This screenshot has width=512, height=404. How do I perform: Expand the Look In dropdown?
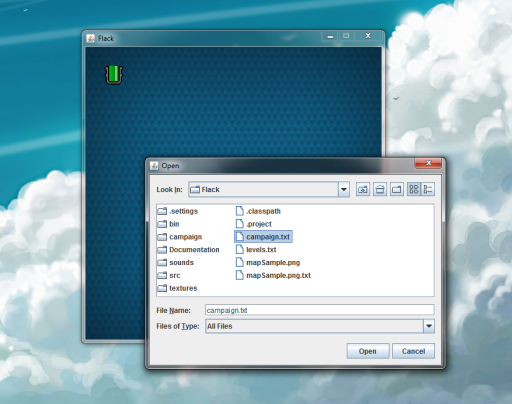(344, 190)
